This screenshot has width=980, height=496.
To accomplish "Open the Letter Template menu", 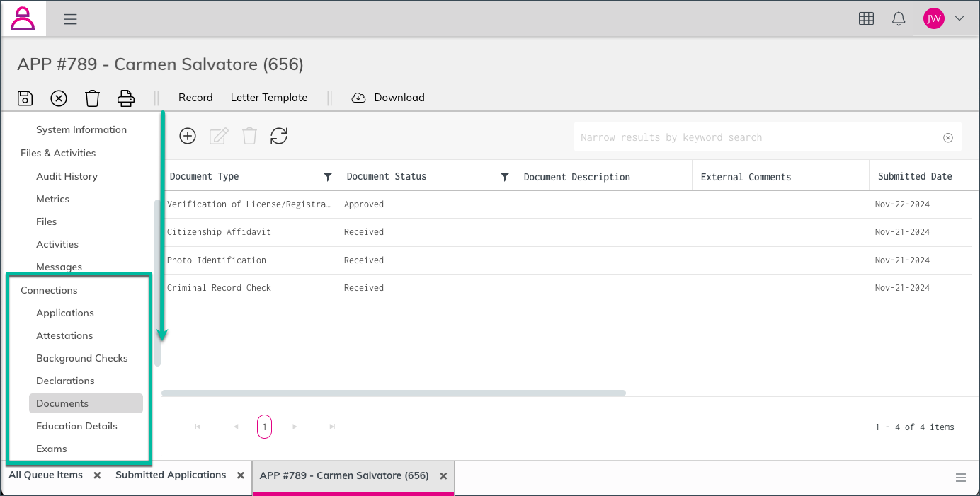I will click(x=269, y=98).
